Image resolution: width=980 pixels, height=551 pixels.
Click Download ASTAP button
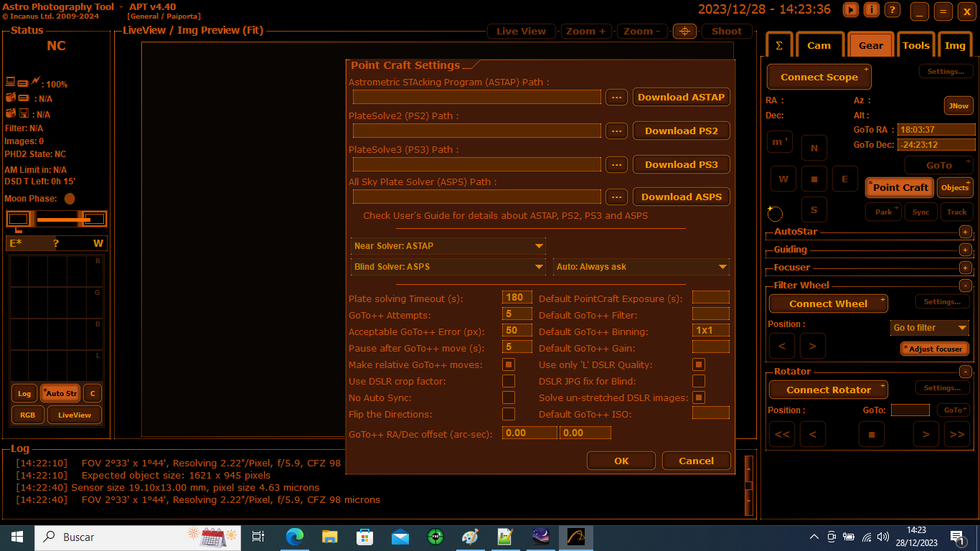(682, 97)
